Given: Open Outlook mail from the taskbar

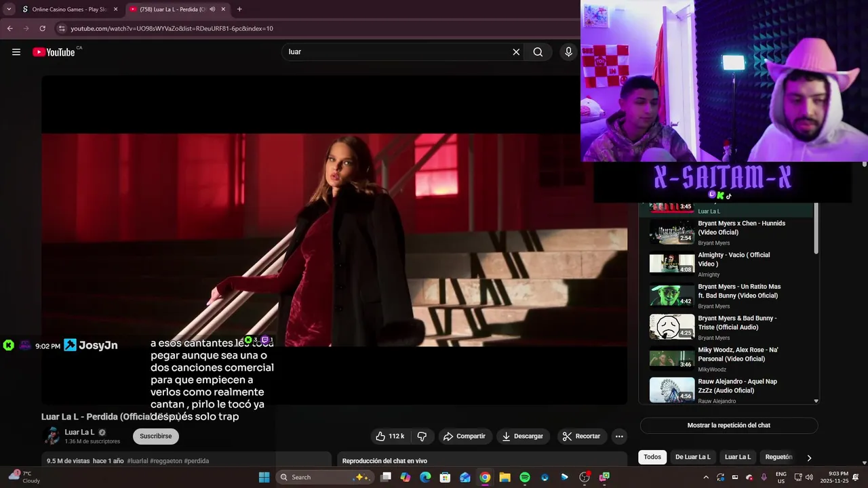Looking at the screenshot, I should pos(465,477).
